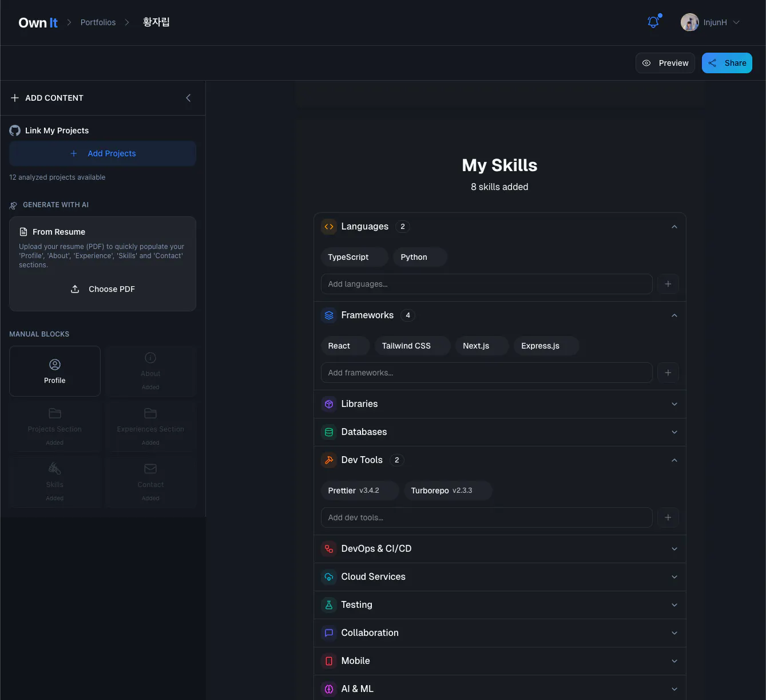The width and height of the screenshot is (766, 700).
Task: Focus the Add frameworks input field
Action: (x=487, y=373)
